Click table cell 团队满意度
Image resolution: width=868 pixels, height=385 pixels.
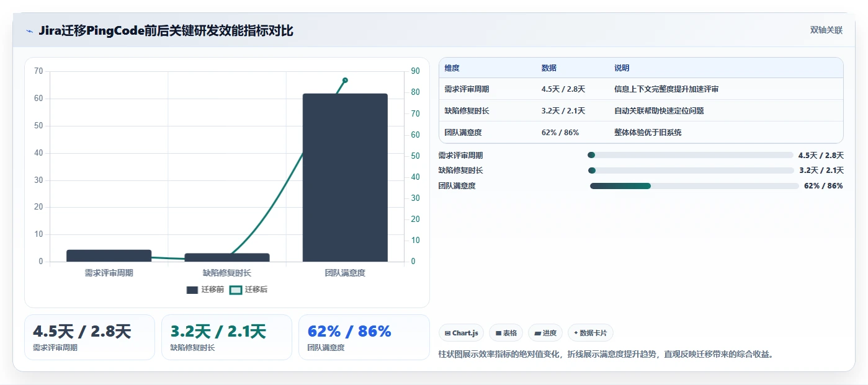[x=463, y=133]
